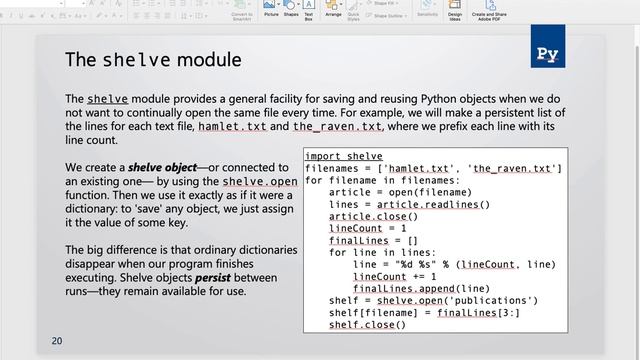Screen dimensions: 640x360
Task: Click the 'filenames = [...]' code line
Action: 433,169
